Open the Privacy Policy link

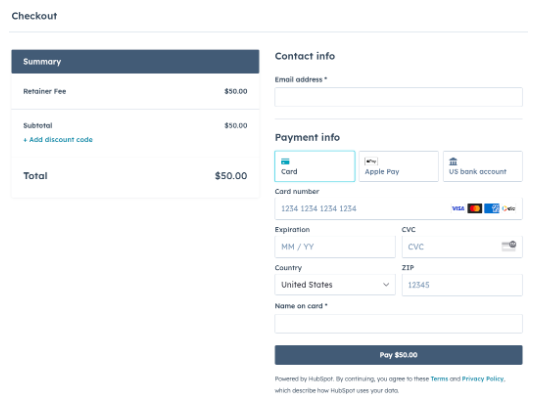(x=483, y=379)
